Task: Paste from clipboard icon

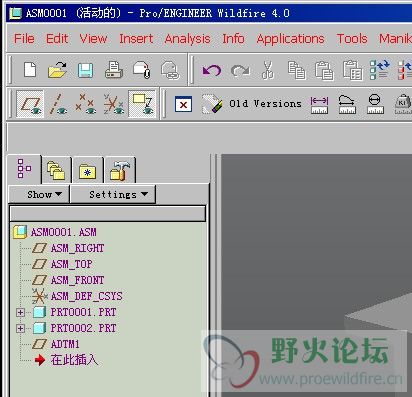Action: 324,70
